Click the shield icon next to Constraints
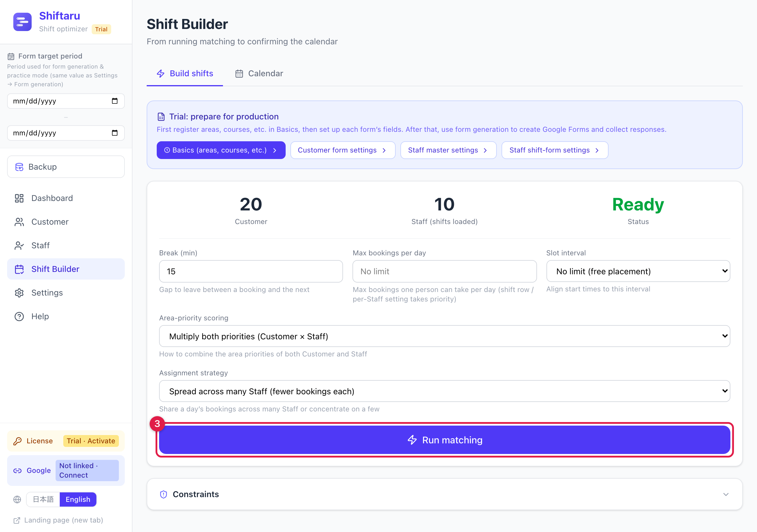The width and height of the screenshot is (757, 532). [x=164, y=494]
